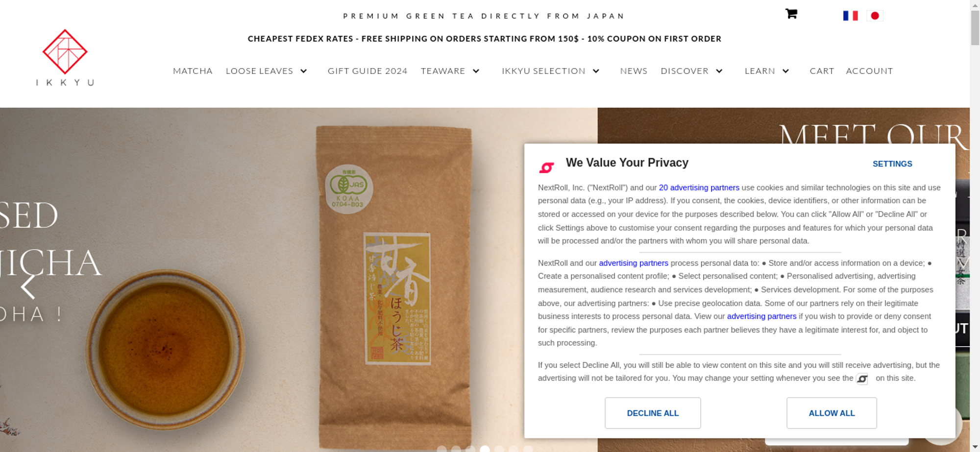980x452 pixels.
Task: Expand the Teaware menu chevron
Action: [476, 71]
